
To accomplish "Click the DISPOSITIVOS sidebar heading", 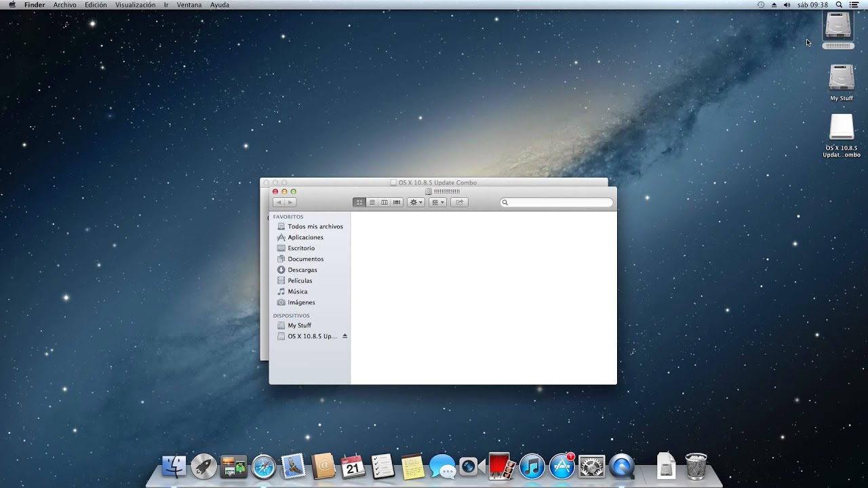I will pyautogui.click(x=291, y=316).
